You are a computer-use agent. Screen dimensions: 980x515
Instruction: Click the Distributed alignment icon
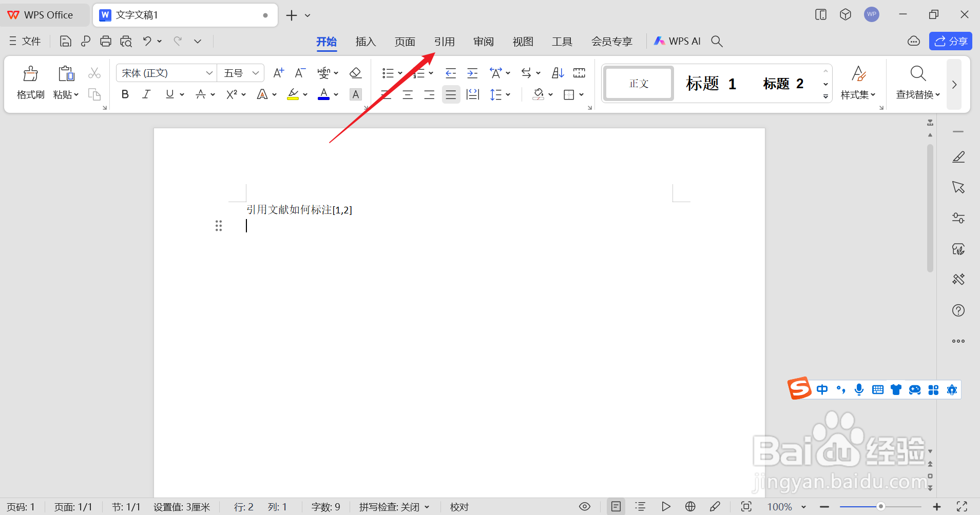point(473,94)
